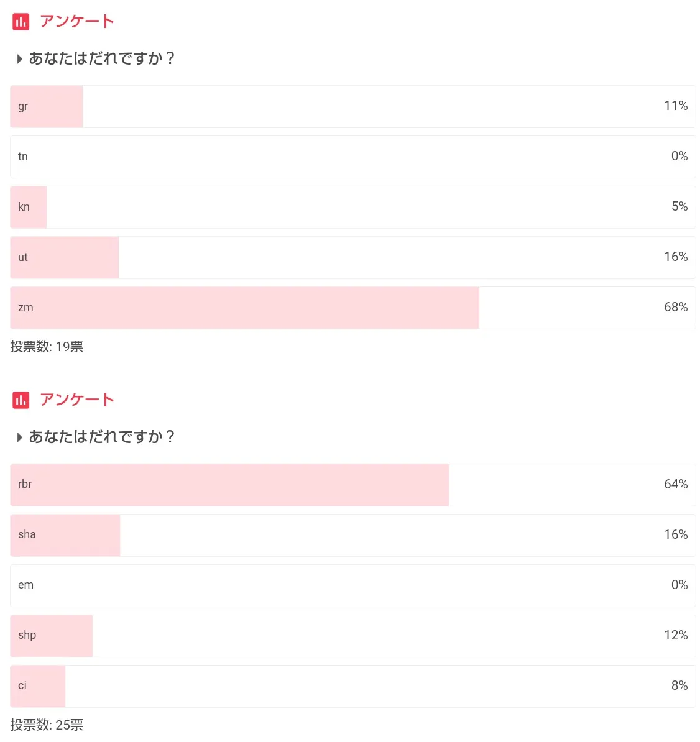Click the あなたはだれですか？ question text in bottom poll
The image size is (700, 742).
pyautogui.click(x=102, y=437)
